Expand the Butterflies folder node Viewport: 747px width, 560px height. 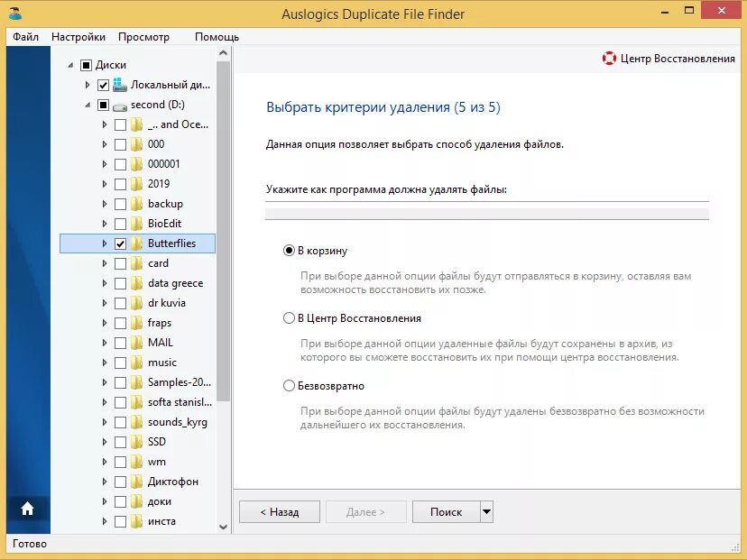[x=105, y=243]
